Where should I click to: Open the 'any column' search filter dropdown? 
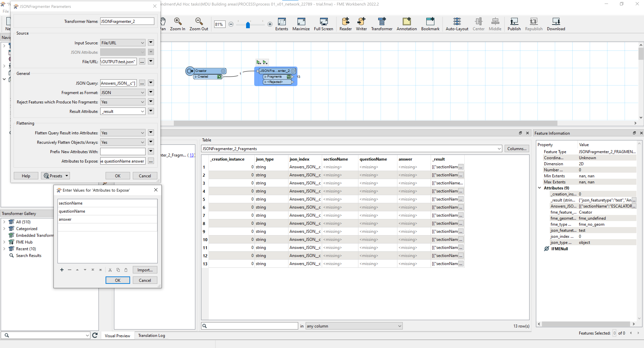(354, 326)
